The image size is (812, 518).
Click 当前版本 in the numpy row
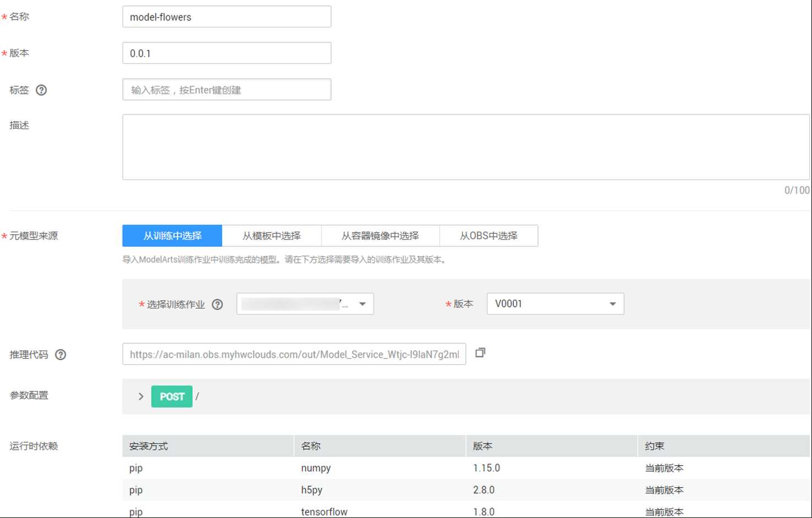(x=664, y=468)
